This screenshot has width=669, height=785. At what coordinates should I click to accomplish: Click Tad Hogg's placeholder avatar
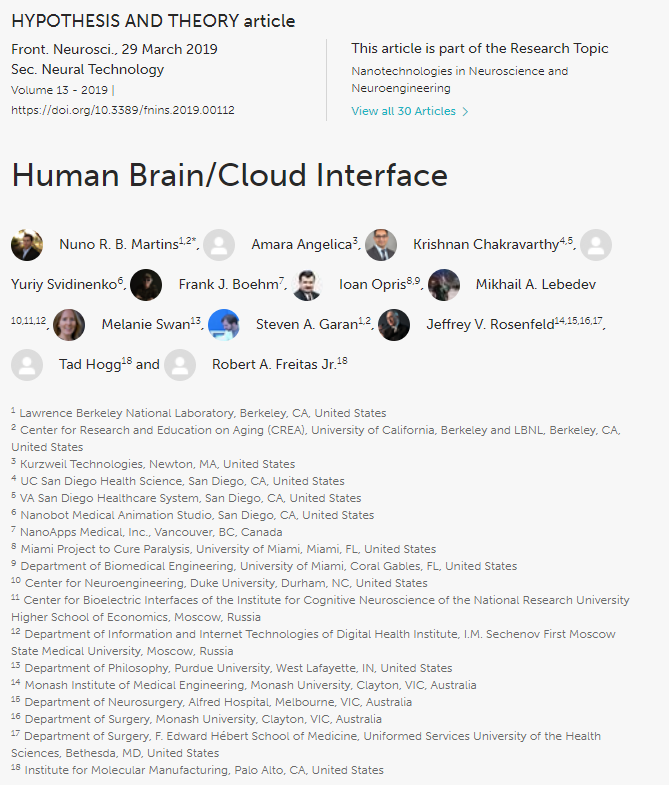[27, 365]
